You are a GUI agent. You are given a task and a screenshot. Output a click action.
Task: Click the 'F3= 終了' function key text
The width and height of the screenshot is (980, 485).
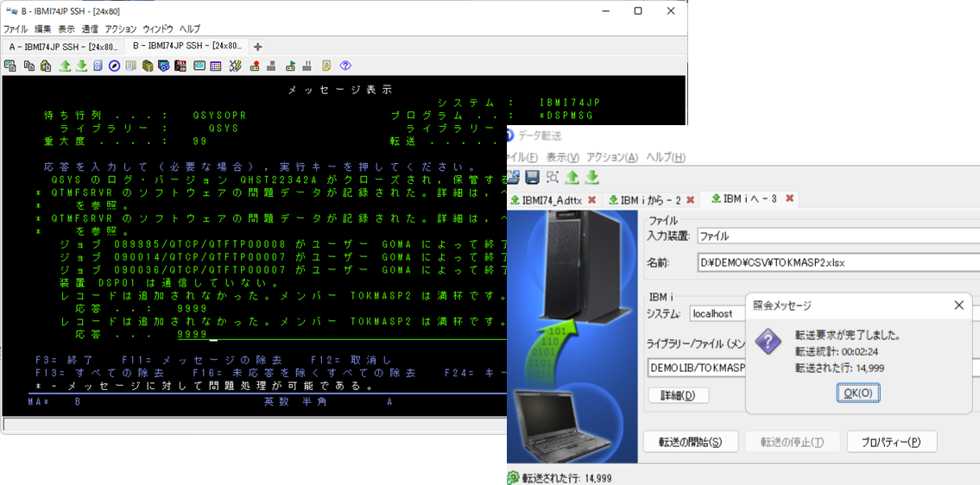[x=65, y=361]
